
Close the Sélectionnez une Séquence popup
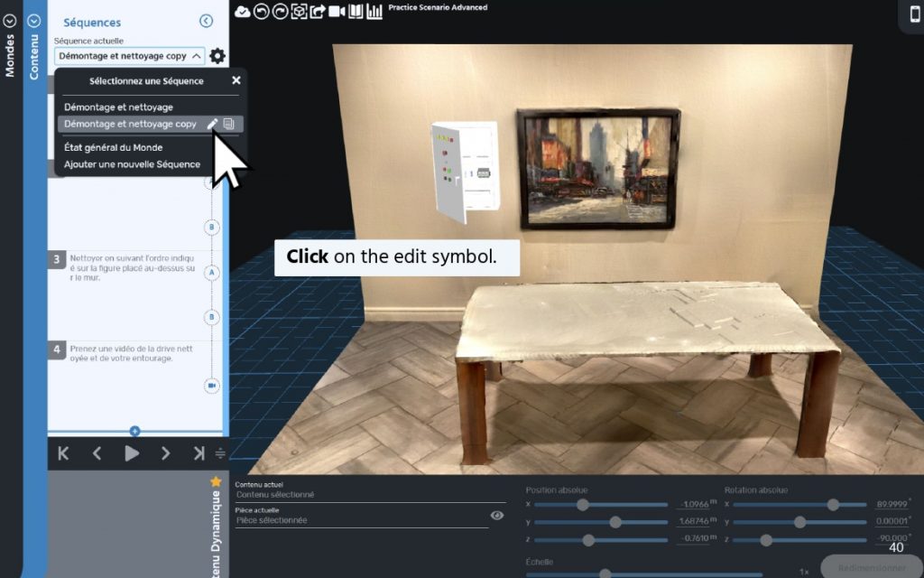pyautogui.click(x=236, y=80)
